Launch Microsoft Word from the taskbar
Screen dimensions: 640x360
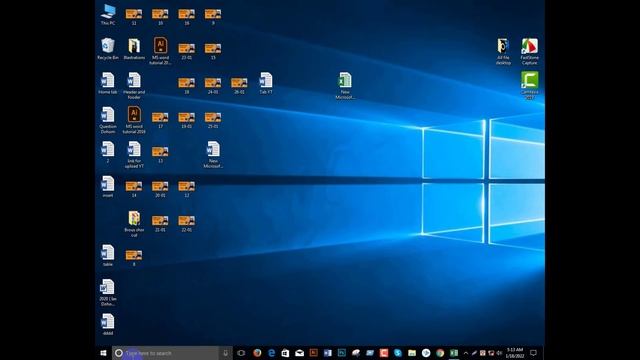(x=327, y=353)
